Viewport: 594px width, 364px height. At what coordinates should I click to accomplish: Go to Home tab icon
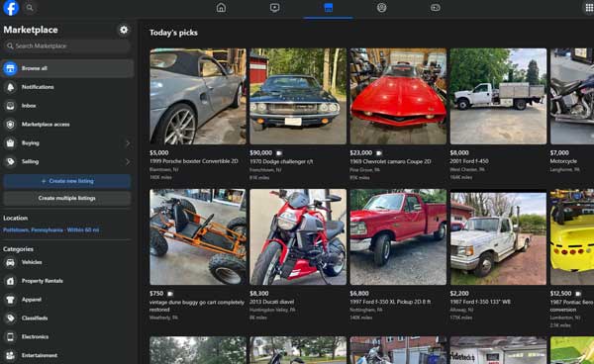(221, 8)
